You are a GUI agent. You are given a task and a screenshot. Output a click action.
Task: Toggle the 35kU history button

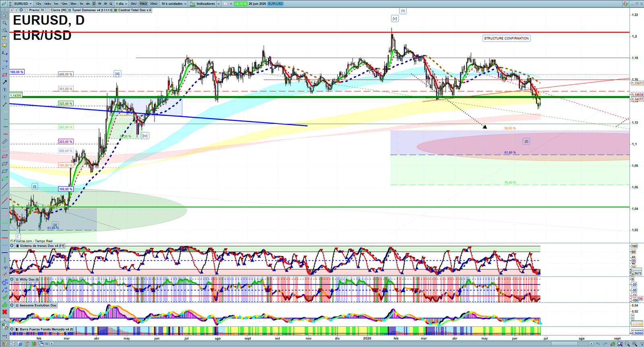pos(154,4)
